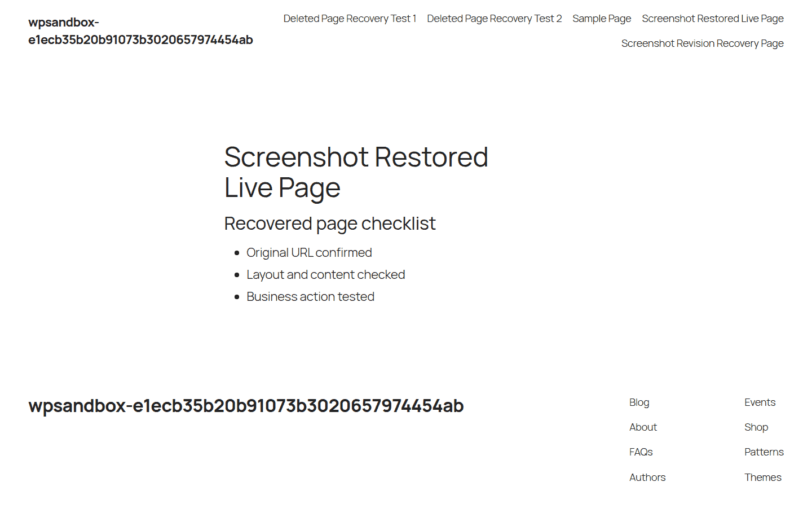Select the Screenshot Restored Live Page main heading
Image resolution: width=812 pixels, height=508 pixels.
[x=356, y=172]
